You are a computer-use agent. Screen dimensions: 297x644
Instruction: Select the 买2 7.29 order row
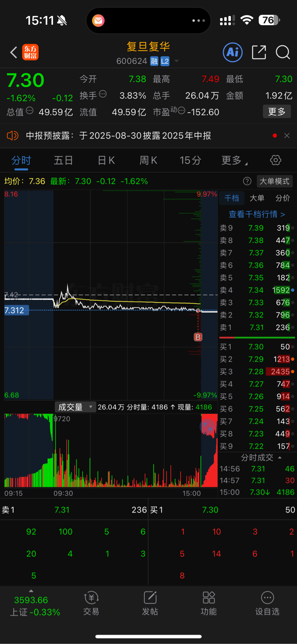click(257, 359)
